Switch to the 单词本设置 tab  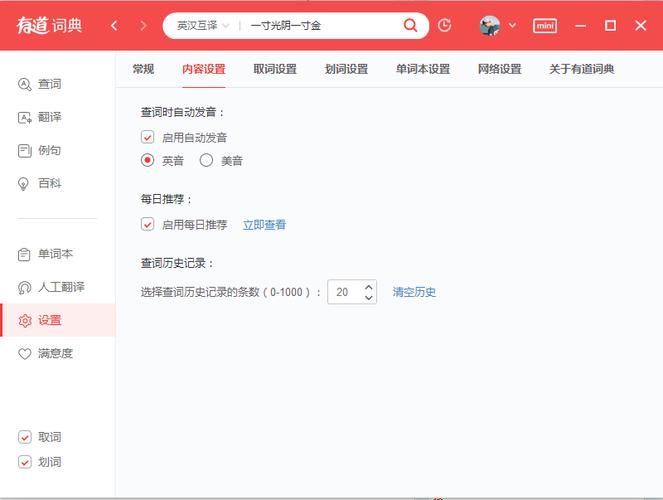(x=423, y=69)
